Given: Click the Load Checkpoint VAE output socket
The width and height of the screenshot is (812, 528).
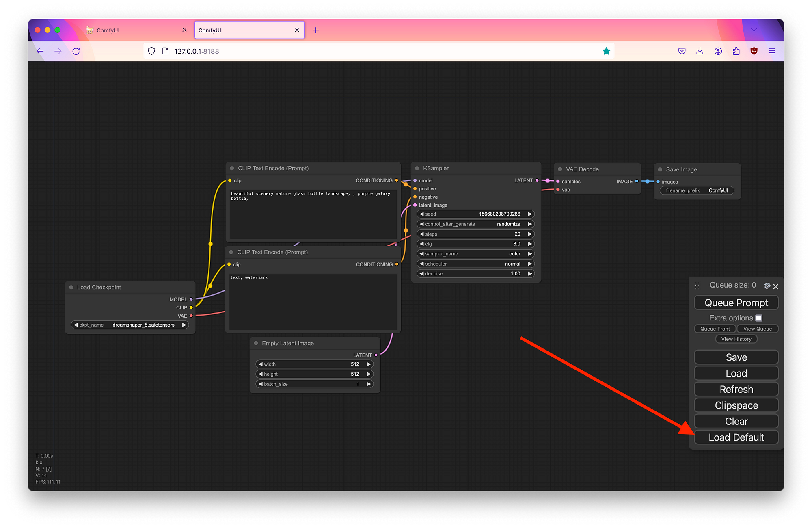Looking at the screenshot, I should [191, 316].
